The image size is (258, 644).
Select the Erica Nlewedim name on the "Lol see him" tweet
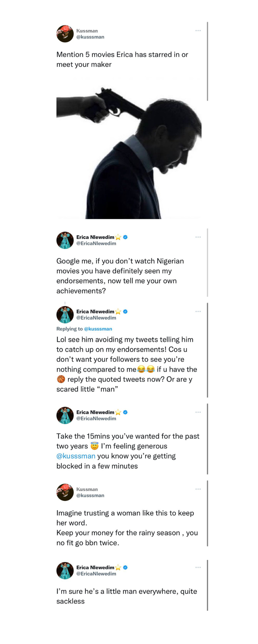[x=95, y=311]
